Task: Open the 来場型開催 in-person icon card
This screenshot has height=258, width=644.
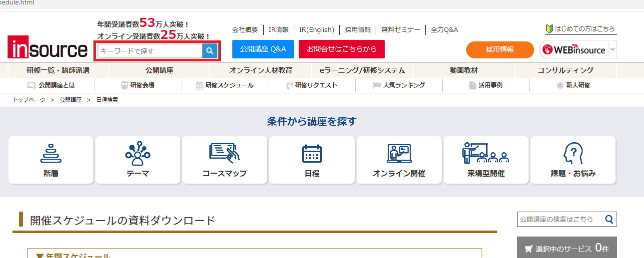Action: [485, 160]
